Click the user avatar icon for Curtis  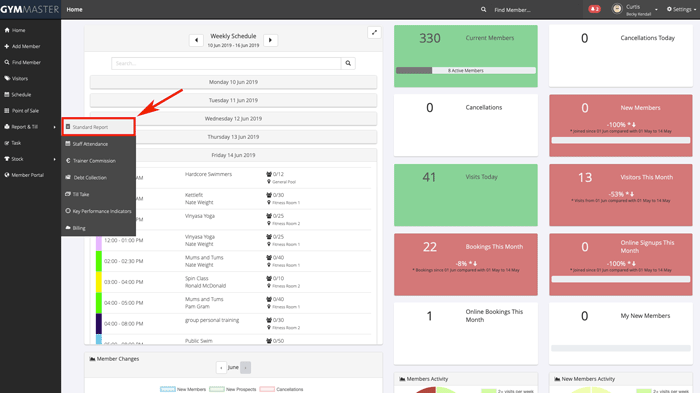[617, 9]
